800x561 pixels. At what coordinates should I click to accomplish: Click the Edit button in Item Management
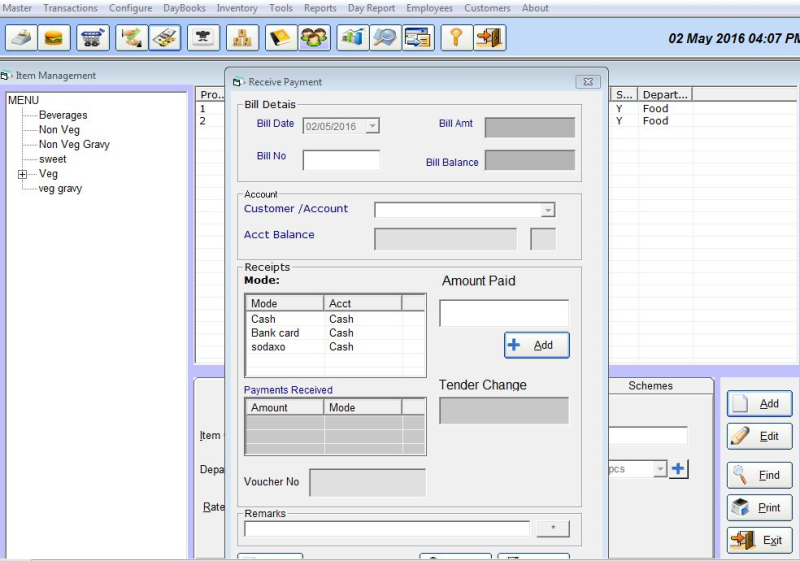pos(760,436)
